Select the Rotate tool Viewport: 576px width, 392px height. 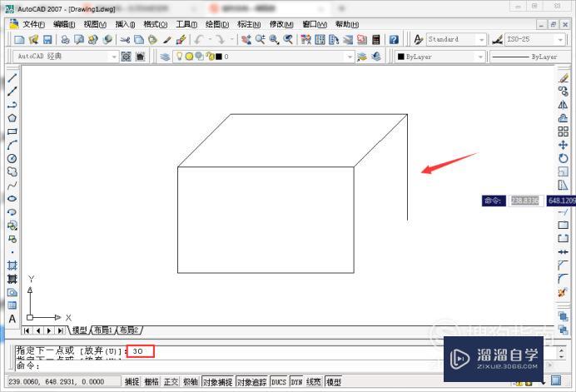point(564,158)
